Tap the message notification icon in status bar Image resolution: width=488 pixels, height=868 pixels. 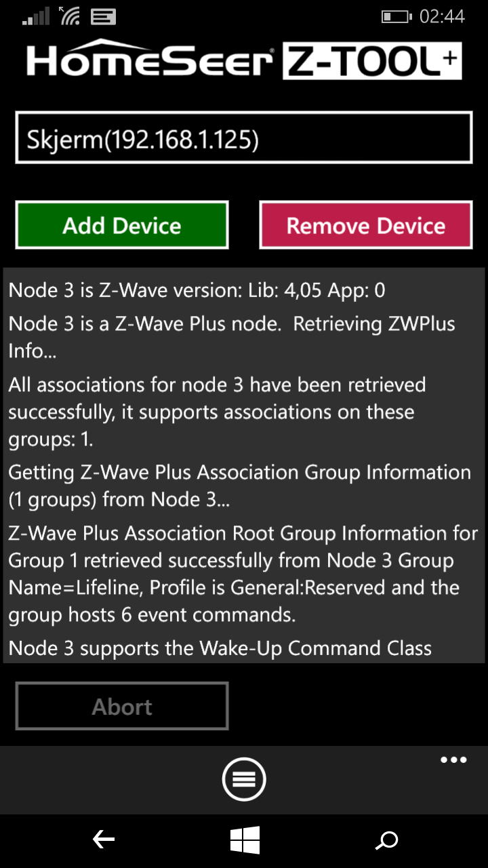(x=102, y=16)
